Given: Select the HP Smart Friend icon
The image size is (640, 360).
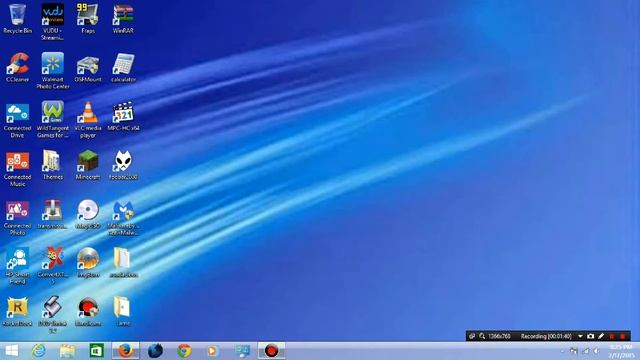Looking at the screenshot, I should (x=17, y=266).
